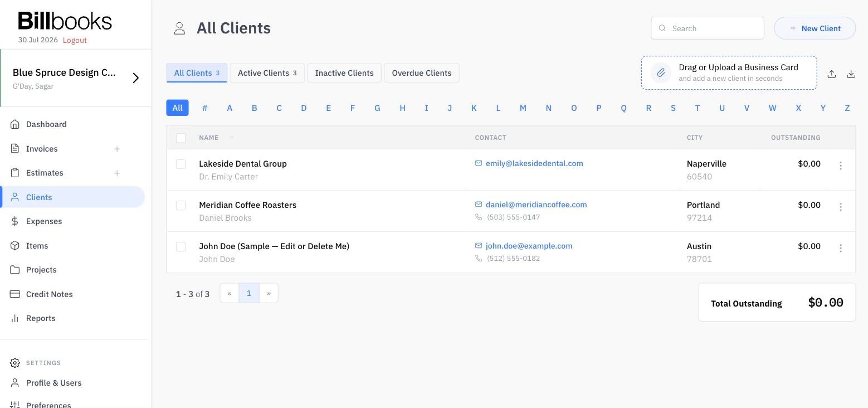Open the Meridian Coffee Roasters client name
Screen dimensions: 868x408
pos(248,205)
